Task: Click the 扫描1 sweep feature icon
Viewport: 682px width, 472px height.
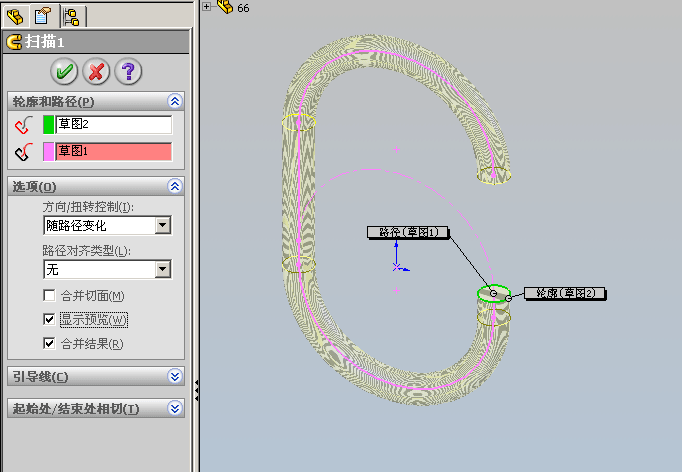Action: coord(14,42)
